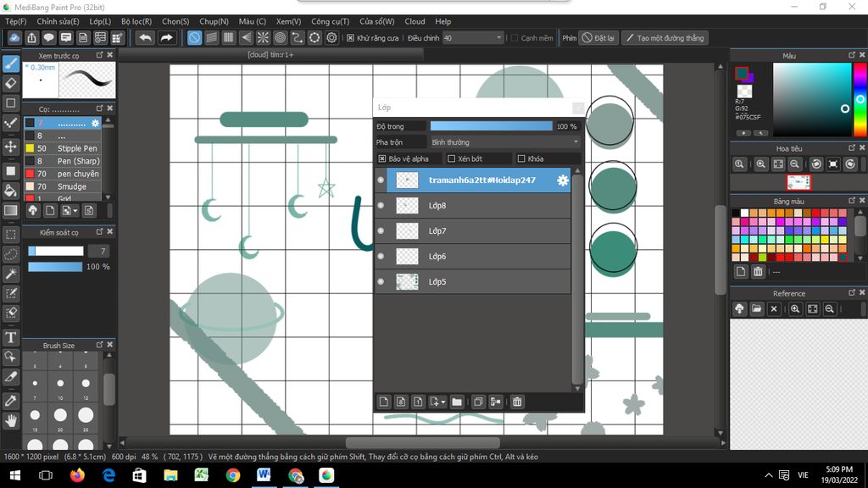
Task: Select the Eraser tool
Action: pos(10,84)
